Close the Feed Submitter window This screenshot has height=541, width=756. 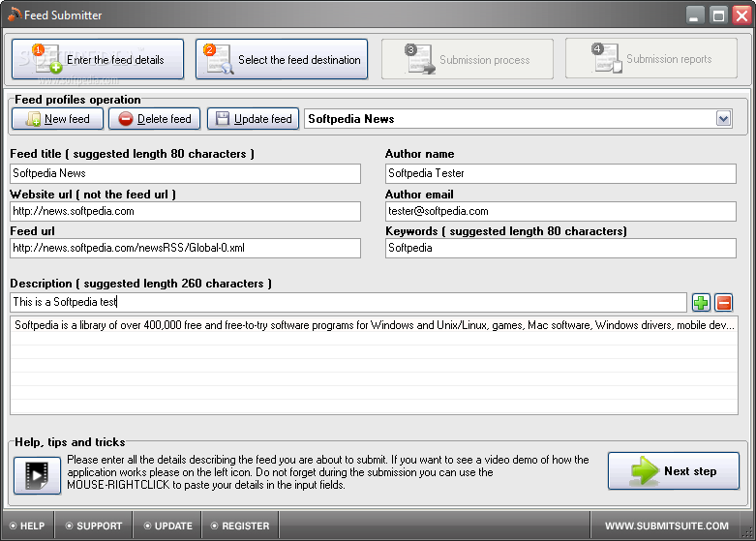pyautogui.click(x=741, y=15)
